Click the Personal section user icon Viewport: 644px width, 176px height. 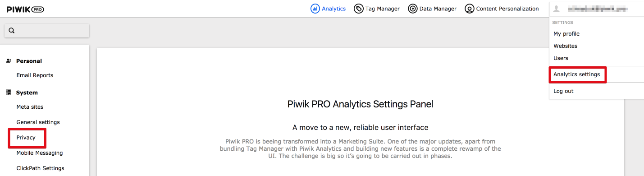point(9,61)
